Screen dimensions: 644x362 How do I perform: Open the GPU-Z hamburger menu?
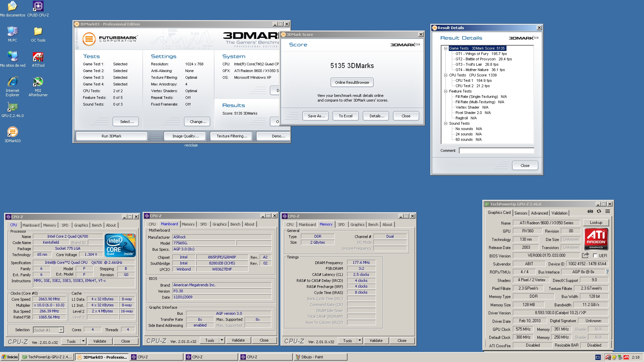pyautogui.click(x=607, y=212)
